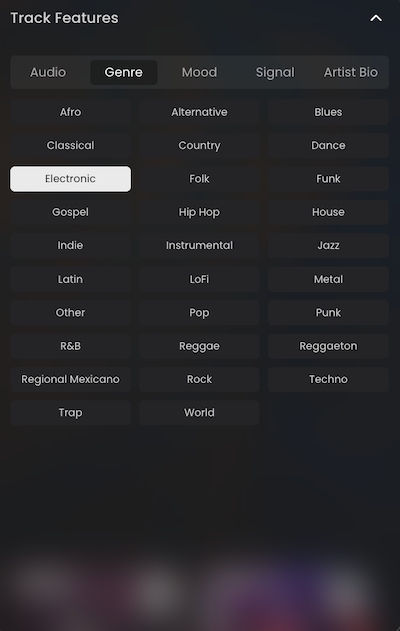Turn on the LoFi genre filter
This screenshot has height=631, width=400.
(x=199, y=279)
